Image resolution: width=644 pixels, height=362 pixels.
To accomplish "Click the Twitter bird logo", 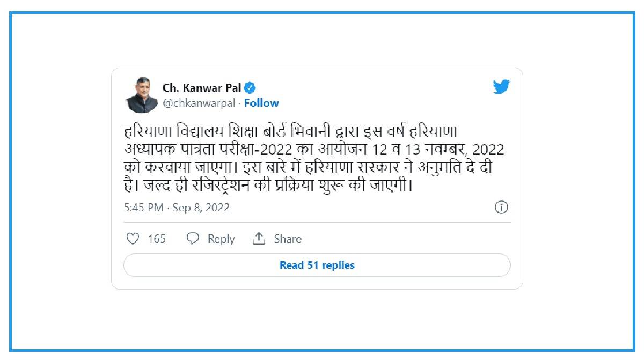I will [501, 87].
